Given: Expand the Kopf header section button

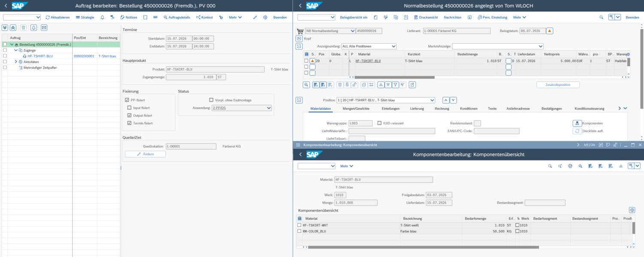Looking at the screenshot, I should [299, 38].
